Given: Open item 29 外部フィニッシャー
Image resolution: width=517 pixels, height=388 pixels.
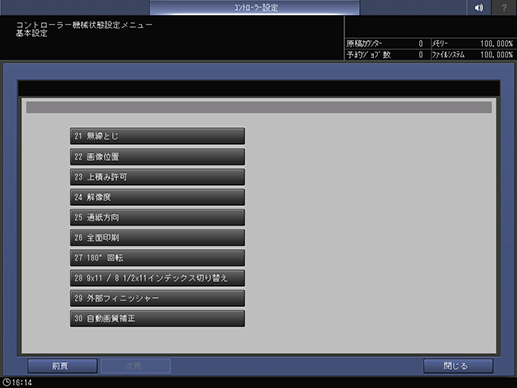Looking at the screenshot, I should point(157,298).
